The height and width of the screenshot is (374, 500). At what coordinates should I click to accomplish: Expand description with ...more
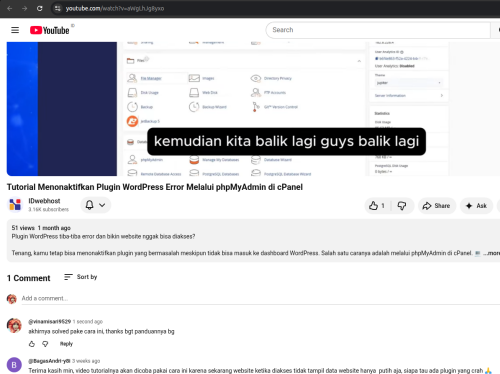(492, 253)
